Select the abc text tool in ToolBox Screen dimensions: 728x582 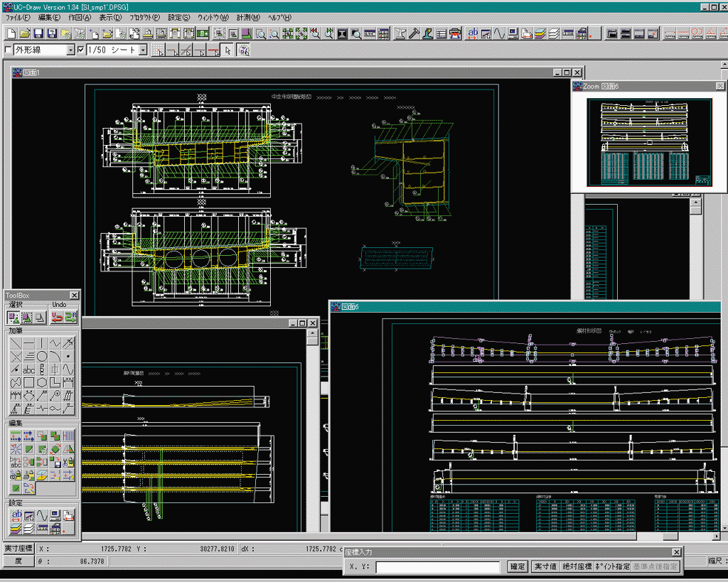point(28,369)
